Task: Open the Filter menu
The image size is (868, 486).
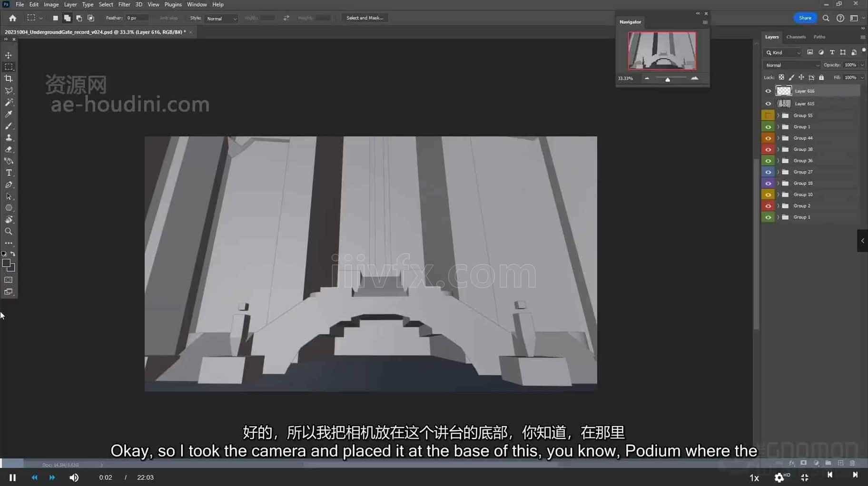Action: [x=124, y=4]
